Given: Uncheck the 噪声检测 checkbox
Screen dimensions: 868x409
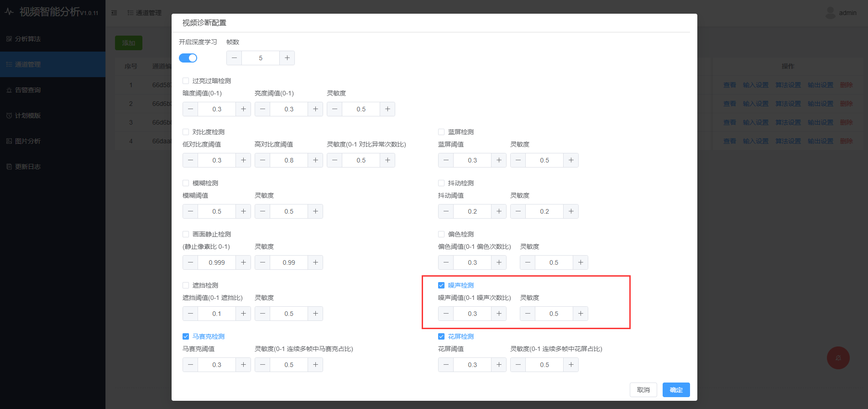Looking at the screenshot, I should click(441, 285).
